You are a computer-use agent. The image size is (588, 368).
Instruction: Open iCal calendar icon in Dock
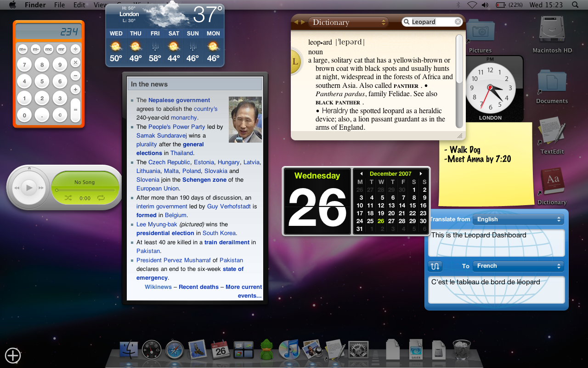click(220, 350)
